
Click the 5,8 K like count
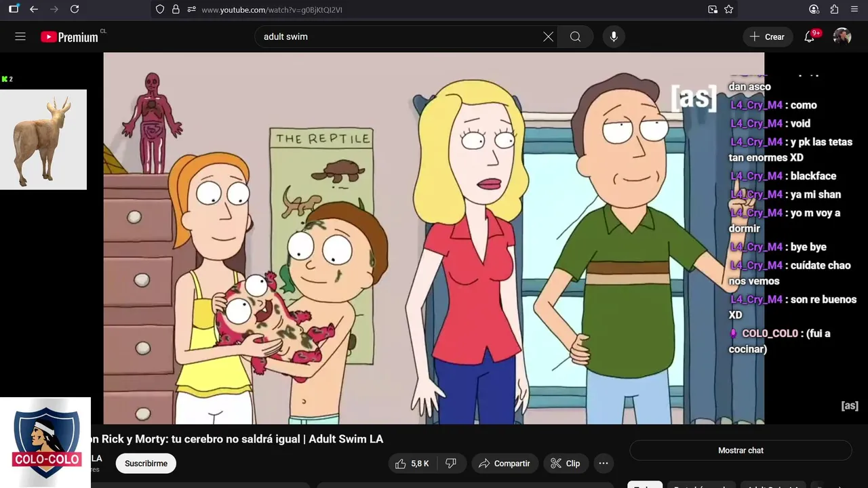[420, 464]
